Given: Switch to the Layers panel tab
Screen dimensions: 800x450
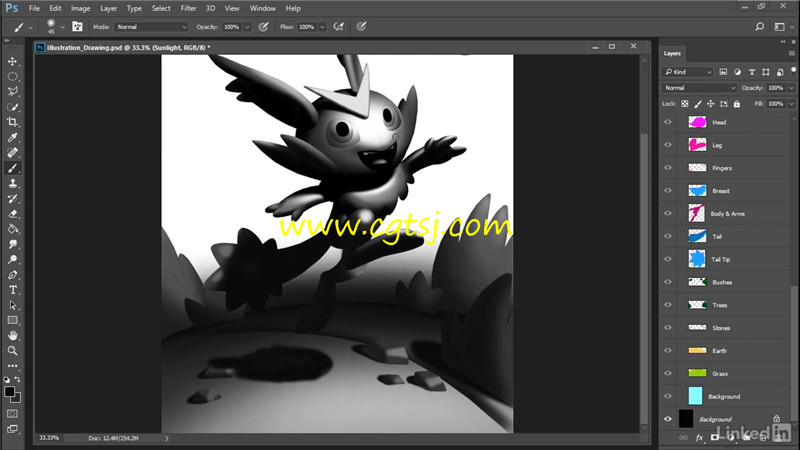Looking at the screenshot, I should tap(672, 53).
